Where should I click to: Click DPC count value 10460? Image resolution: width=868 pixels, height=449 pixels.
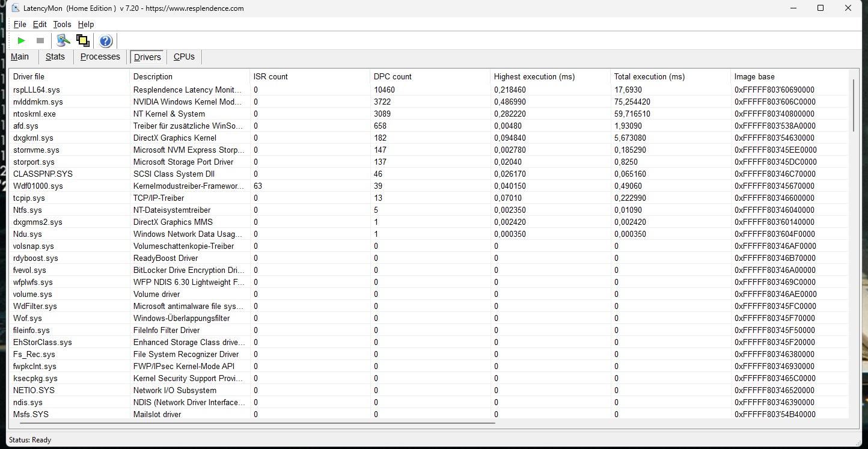(384, 90)
